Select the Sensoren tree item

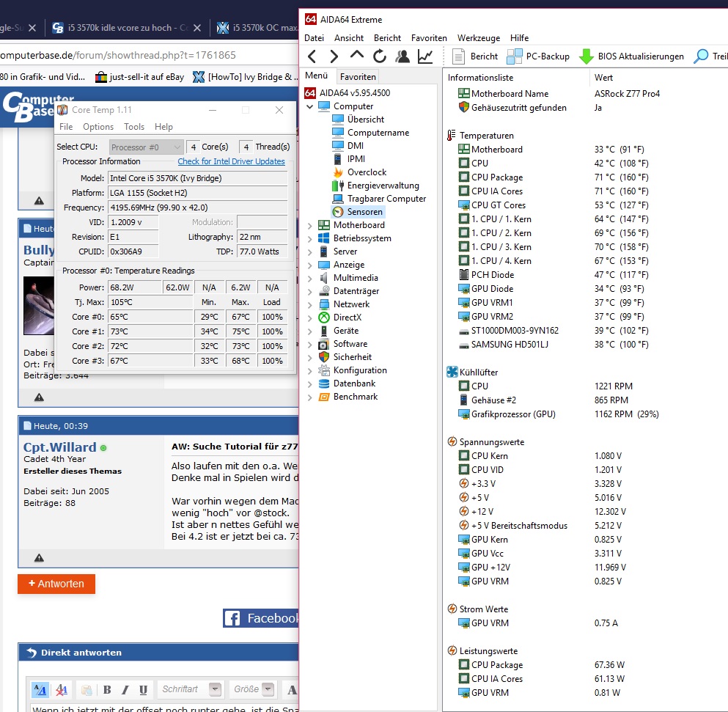point(364,212)
